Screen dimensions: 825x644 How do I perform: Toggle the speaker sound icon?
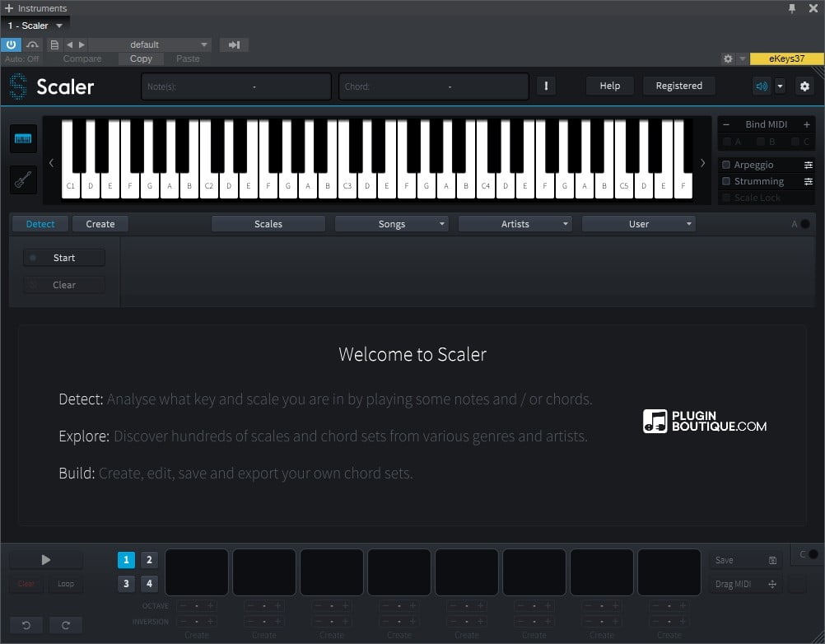click(x=762, y=86)
